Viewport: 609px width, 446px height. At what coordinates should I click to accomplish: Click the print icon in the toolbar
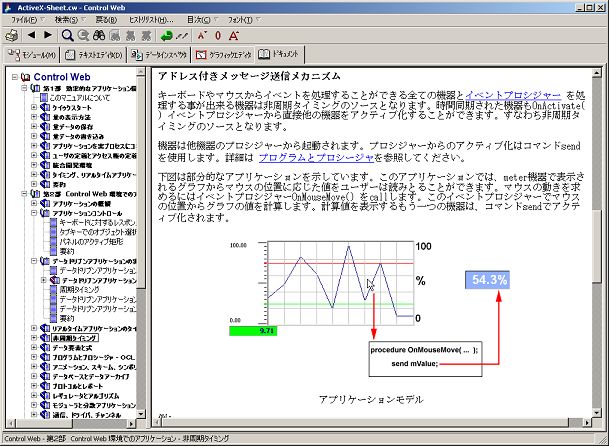(x=13, y=35)
